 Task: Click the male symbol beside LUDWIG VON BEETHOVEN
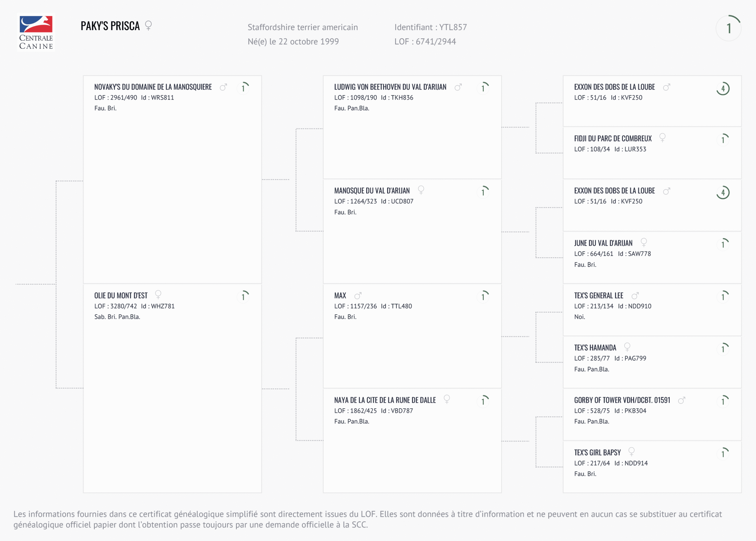click(458, 87)
